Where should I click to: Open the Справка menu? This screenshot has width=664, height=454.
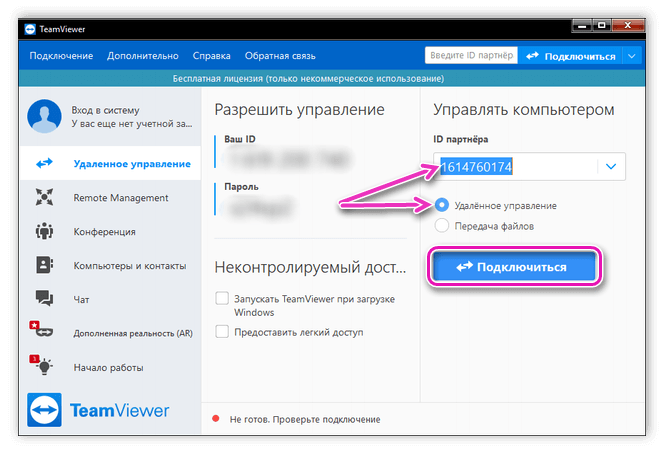coord(211,56)
